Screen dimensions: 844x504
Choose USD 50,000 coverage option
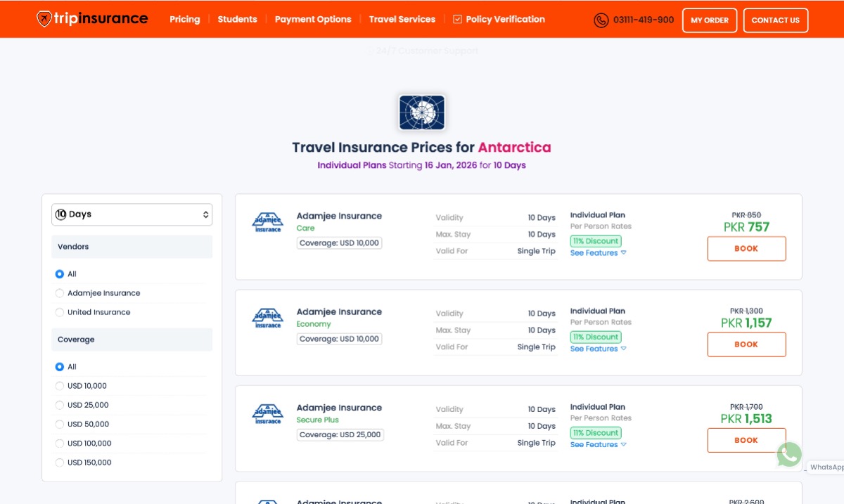click(60, 424)
